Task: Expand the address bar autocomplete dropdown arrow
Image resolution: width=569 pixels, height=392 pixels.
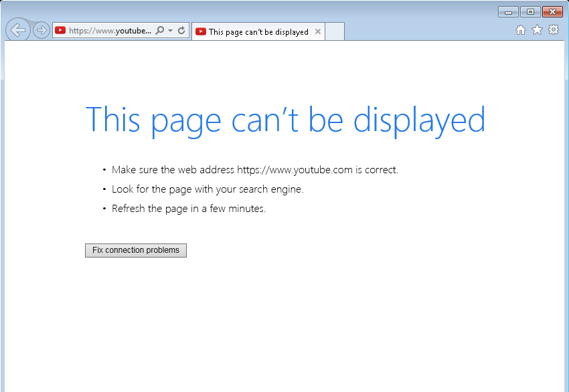Action: (x=170, y=31)
